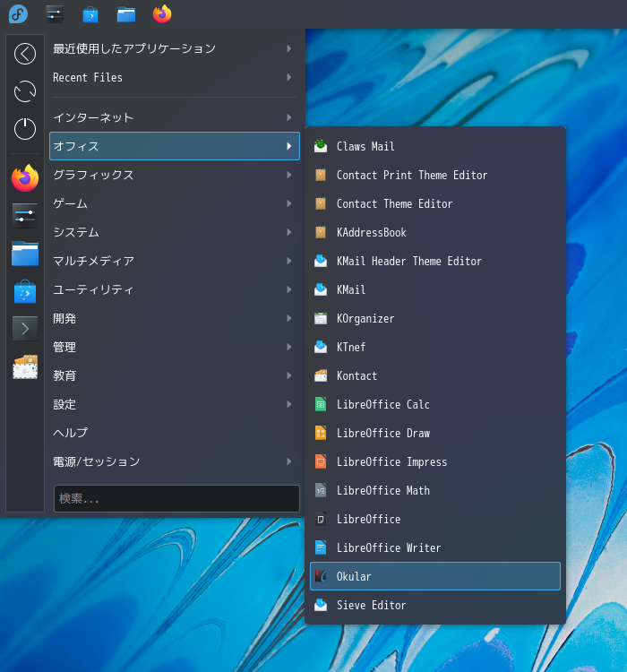Viewport: 627px width, 672px height.
Task: Expand the グラフィックス submenu arrow
Action: click(x=289, y=175)
